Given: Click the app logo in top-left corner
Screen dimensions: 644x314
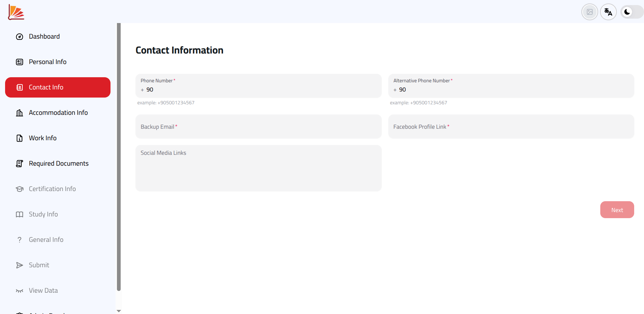Looking at the screenshot, I should (x=16, y=12).
